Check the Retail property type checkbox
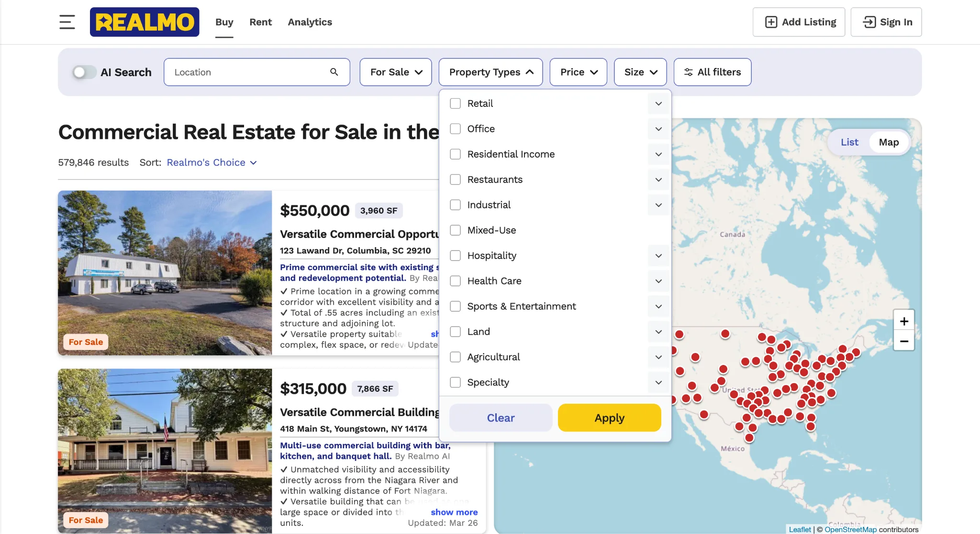The width and height of the screenshot is (980, 534). pos(456,103)
